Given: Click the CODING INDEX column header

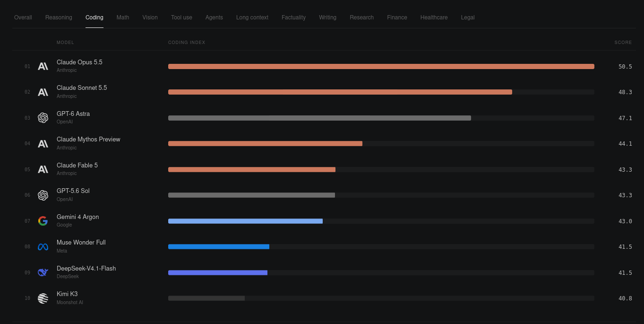Looking at the screenshot, I should click(x=187, y=43).
